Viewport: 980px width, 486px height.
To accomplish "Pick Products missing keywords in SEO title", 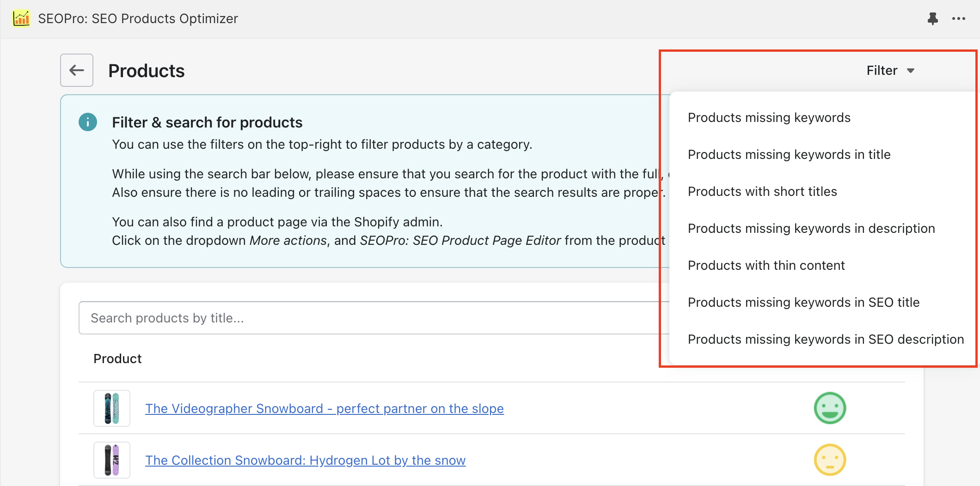I will pyautogui.click(x=803, y=302).
